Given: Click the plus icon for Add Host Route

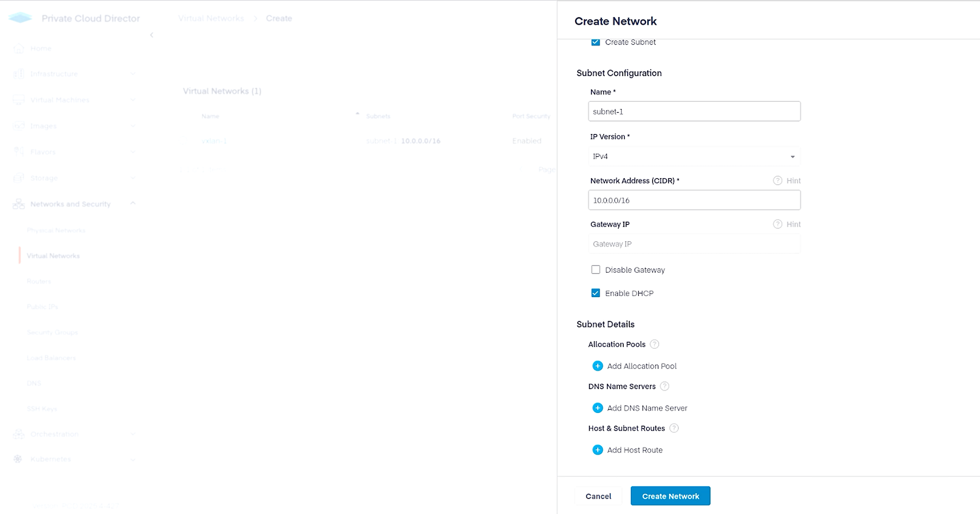Looking at the screenshot, I should [597, 450].
